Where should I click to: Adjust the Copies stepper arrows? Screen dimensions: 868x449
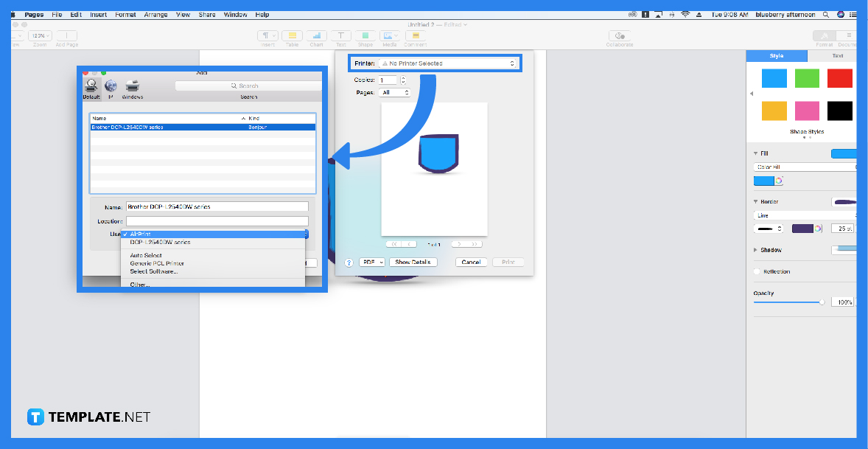click(x=403, y=80)
